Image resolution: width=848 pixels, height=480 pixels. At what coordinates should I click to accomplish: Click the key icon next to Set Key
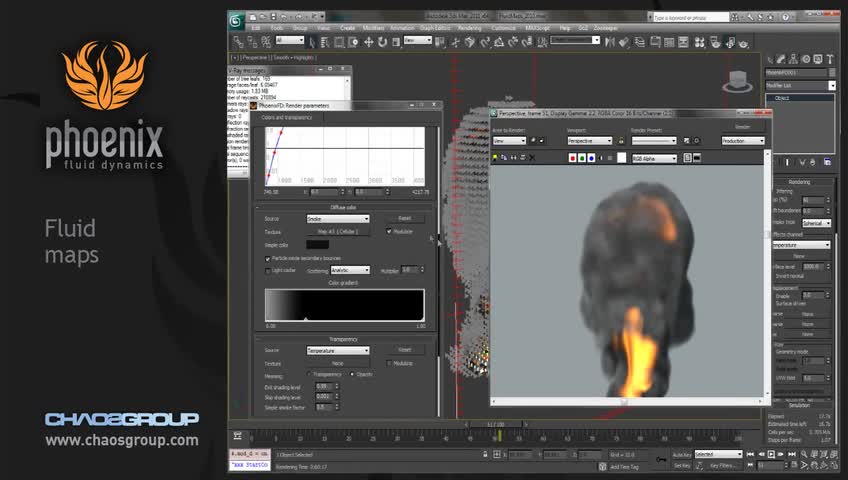(x=660, y=460)
